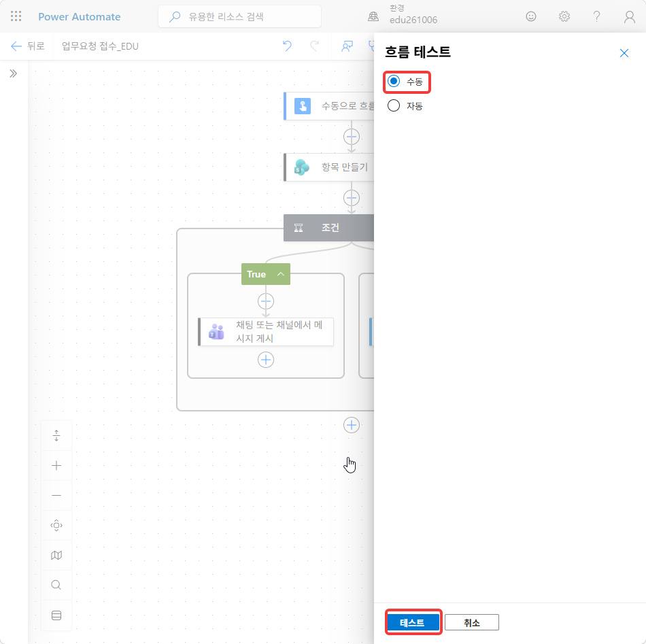Image resolution: width=646 pixels, height=644 pixels.
Task: Select the 수동으로 흐름 trigger card
Action: (328, 106)
